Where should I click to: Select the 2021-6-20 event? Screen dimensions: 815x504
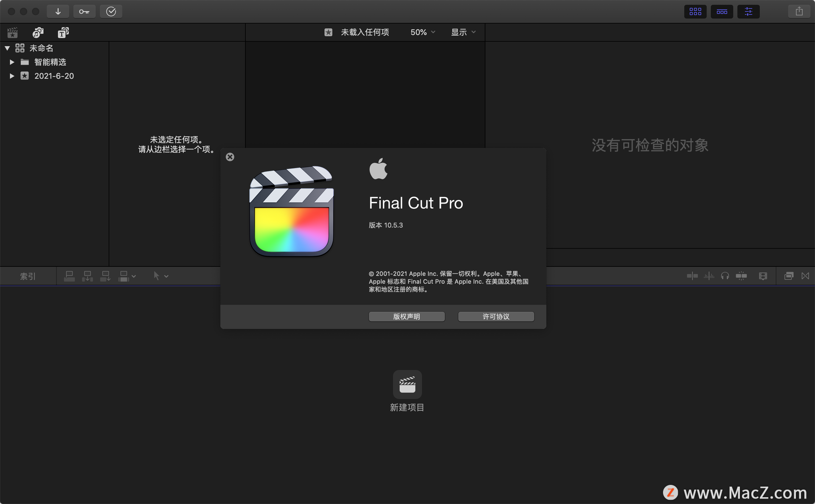click(54, 76)
